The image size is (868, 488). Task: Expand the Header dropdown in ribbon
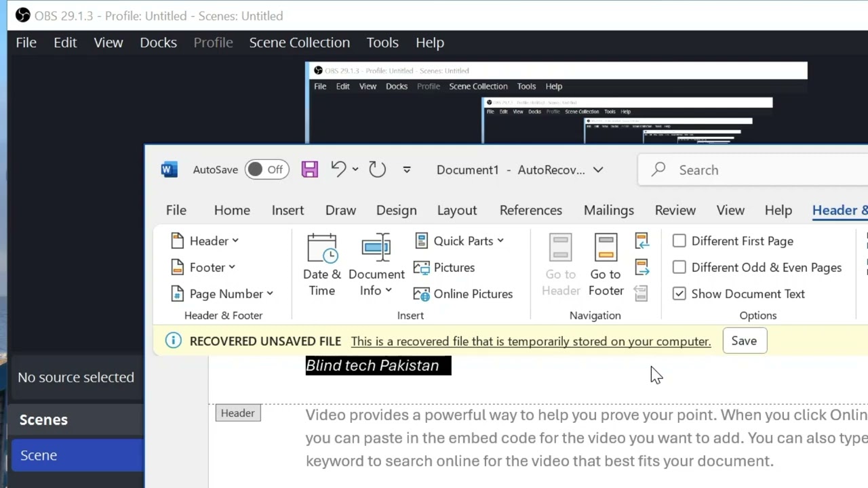[205, 241]
